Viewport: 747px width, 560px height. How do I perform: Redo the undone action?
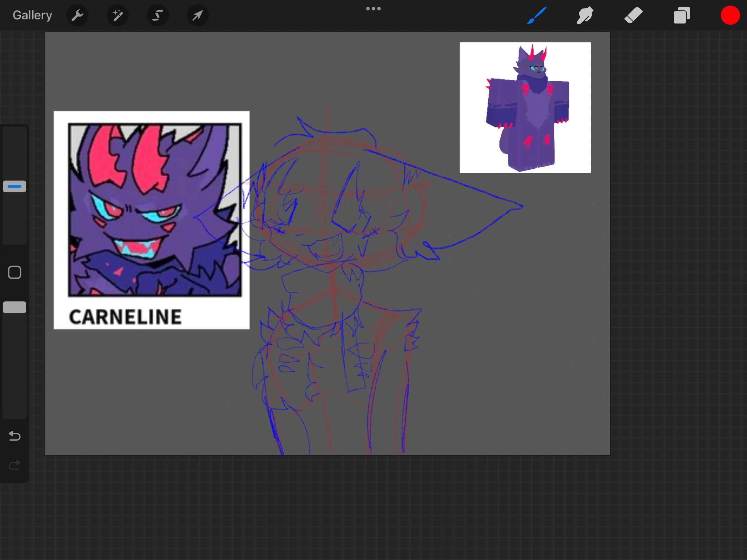tap(15, 465)
